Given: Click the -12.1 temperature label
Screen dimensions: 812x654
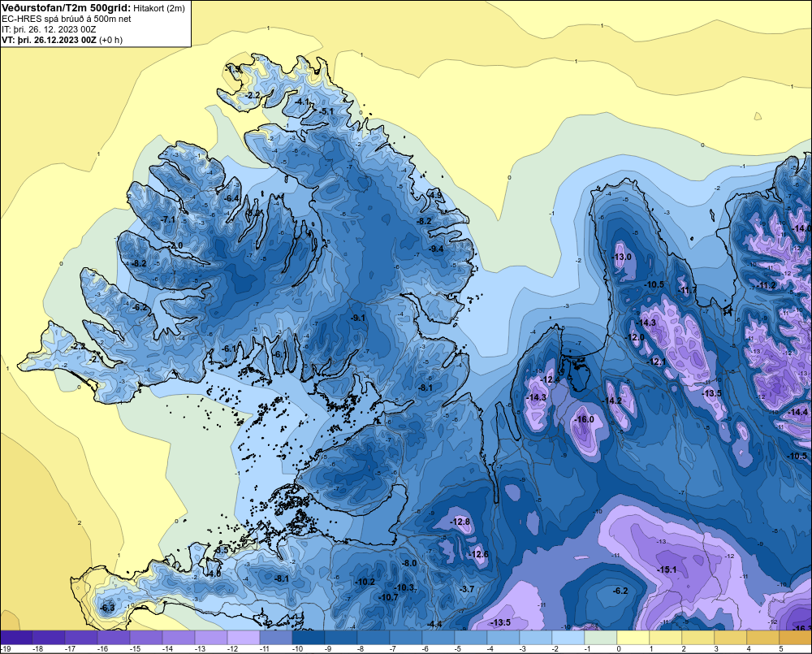Looking at the screenshot, I should pos(657,362).
